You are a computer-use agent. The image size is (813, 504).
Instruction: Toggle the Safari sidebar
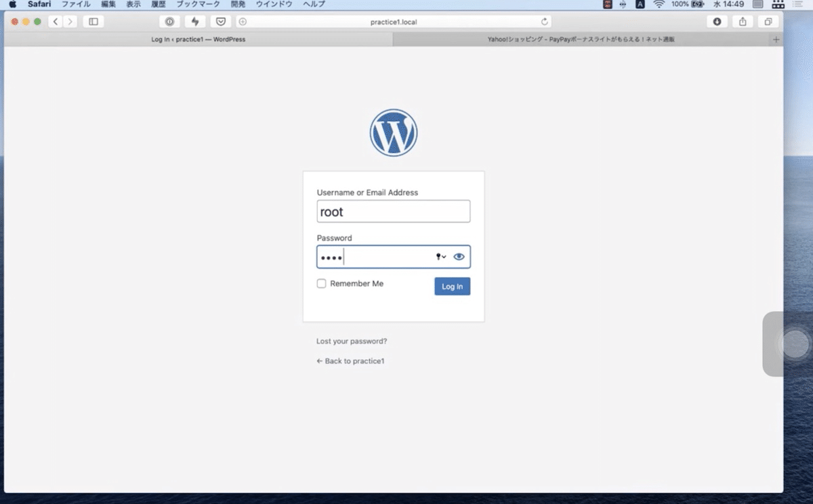click(93, 22)
